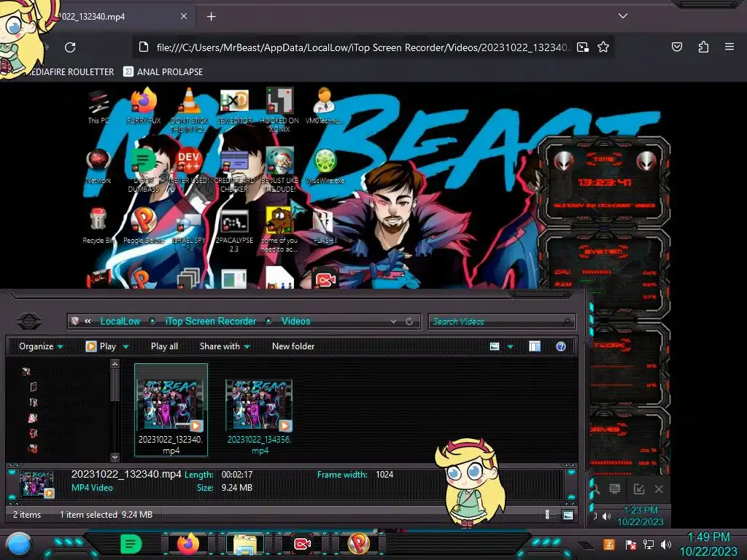Click the VM0Technic desktop icon

coord(325,106)
